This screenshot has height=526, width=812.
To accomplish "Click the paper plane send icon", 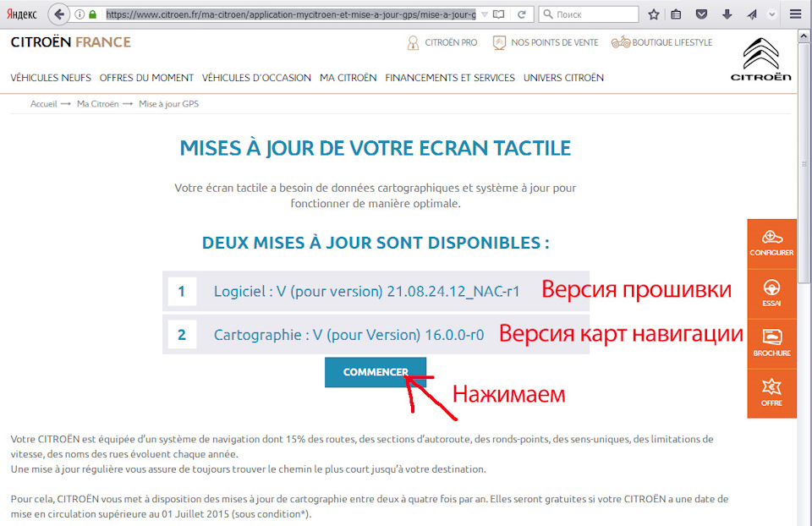I will (752, 14).
